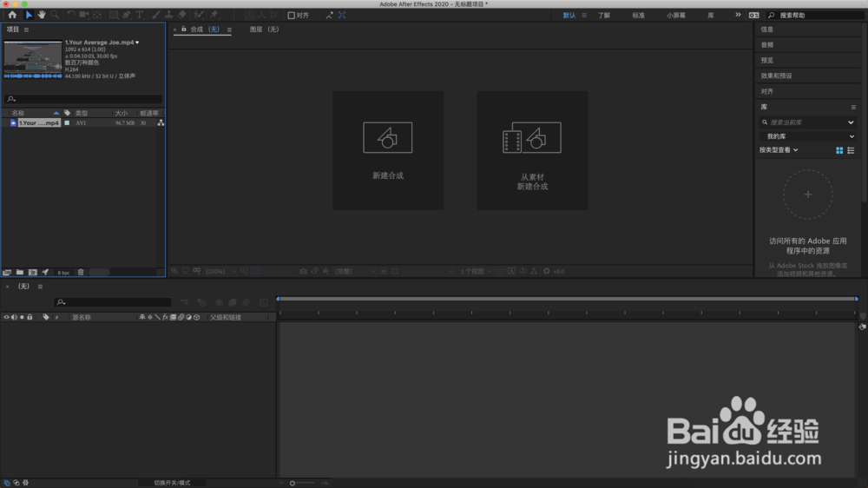Switch to the 库 workspace tab

tap(711, 16)
